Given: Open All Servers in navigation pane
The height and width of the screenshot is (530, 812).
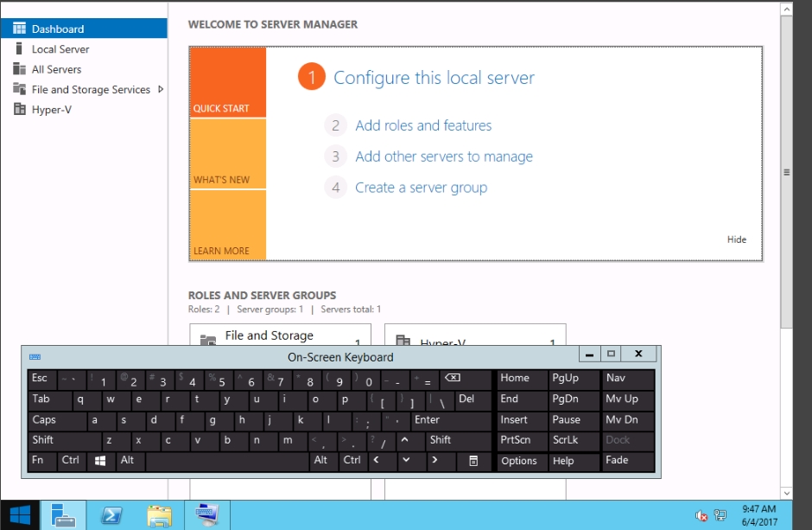Looking at the screenshot, I should point(84,69).
